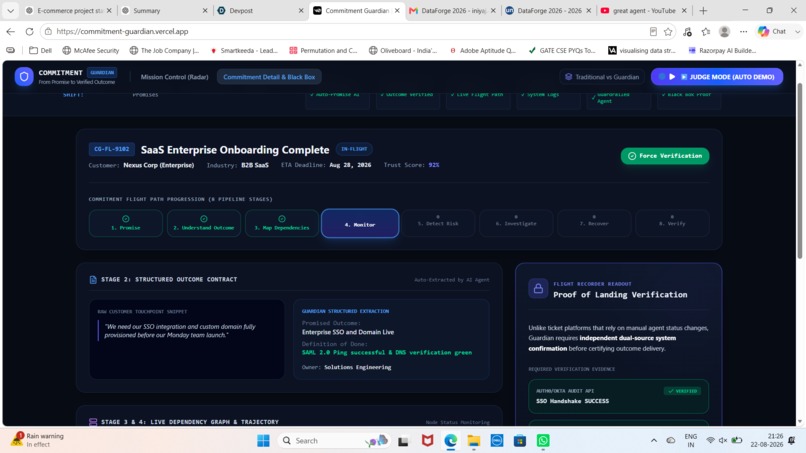The height and width of the screenshot is (453, 806).
Task: Open Microsoft Store from taskbar
Action: coord(520,441)
